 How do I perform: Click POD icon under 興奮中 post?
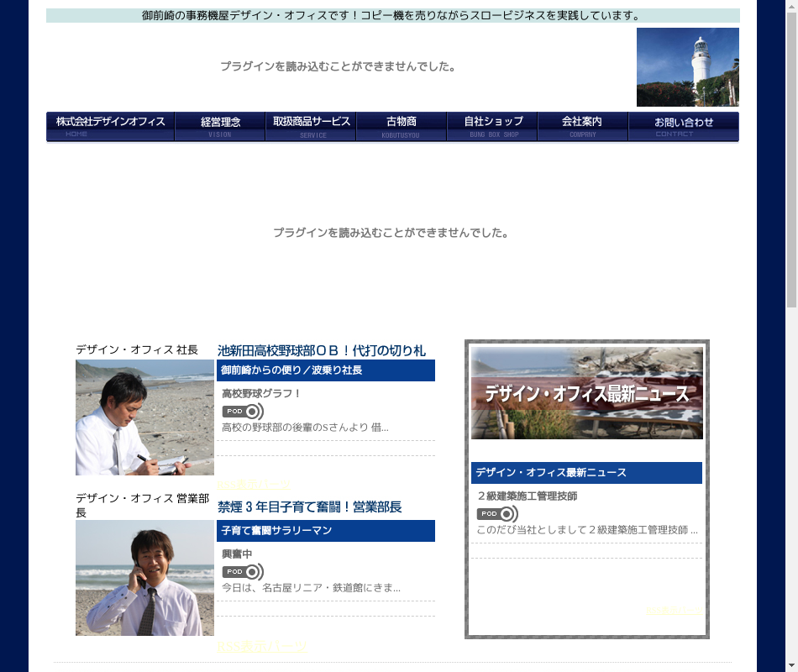point(242,572)
